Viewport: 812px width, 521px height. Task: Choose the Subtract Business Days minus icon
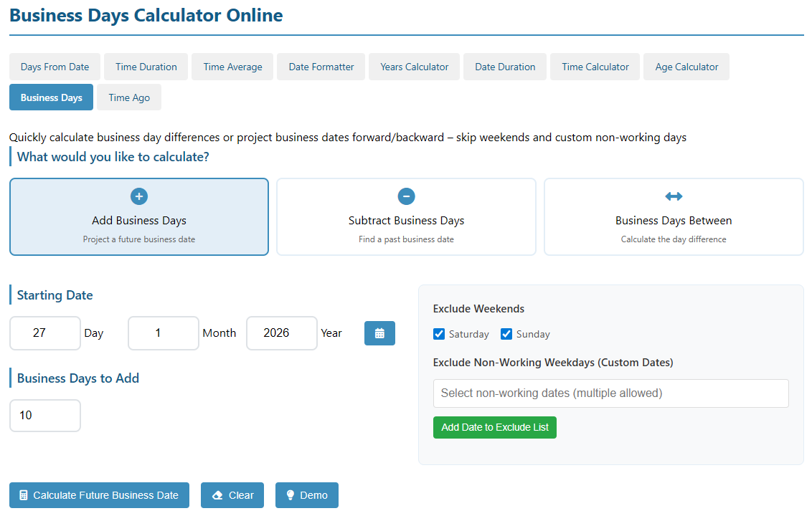[x=406, y=196]
